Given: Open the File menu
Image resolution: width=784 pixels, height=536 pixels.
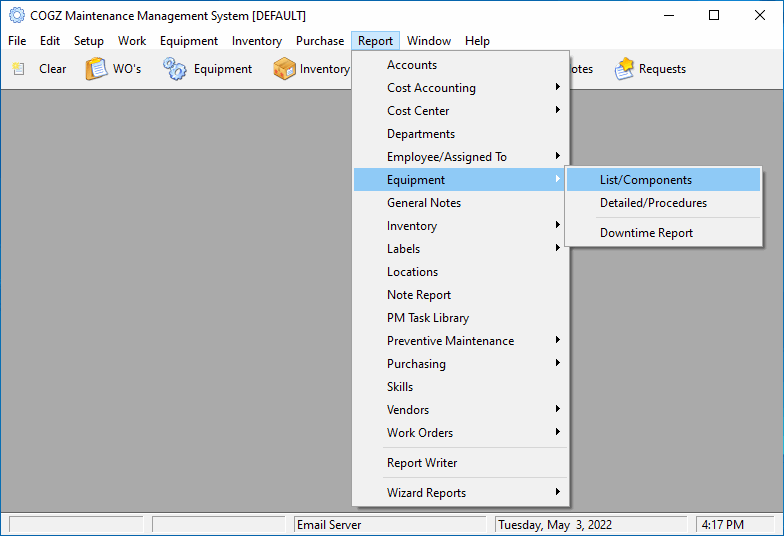Looking at the screenshot, I should tap(17, 41).
